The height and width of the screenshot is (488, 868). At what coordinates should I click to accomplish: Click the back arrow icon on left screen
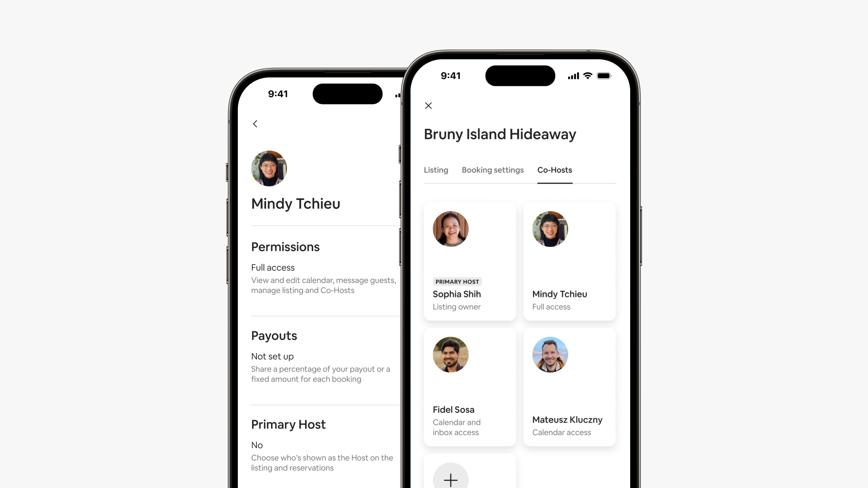click(x=255, y=123)
